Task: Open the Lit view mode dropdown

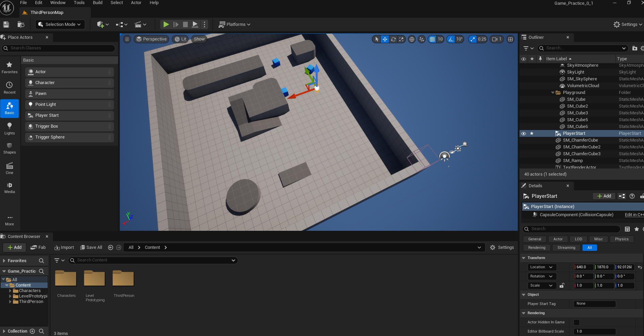Action: (180, 39)
